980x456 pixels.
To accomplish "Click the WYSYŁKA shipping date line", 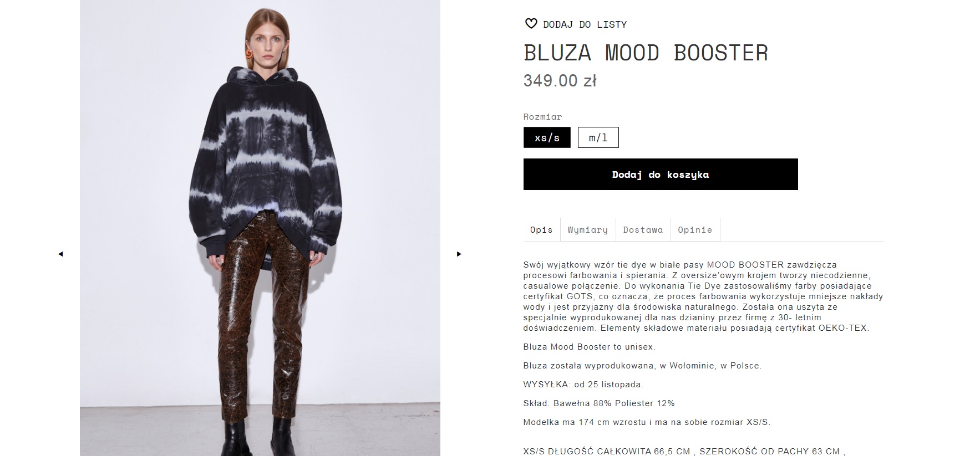I will (x=583, y=385).
